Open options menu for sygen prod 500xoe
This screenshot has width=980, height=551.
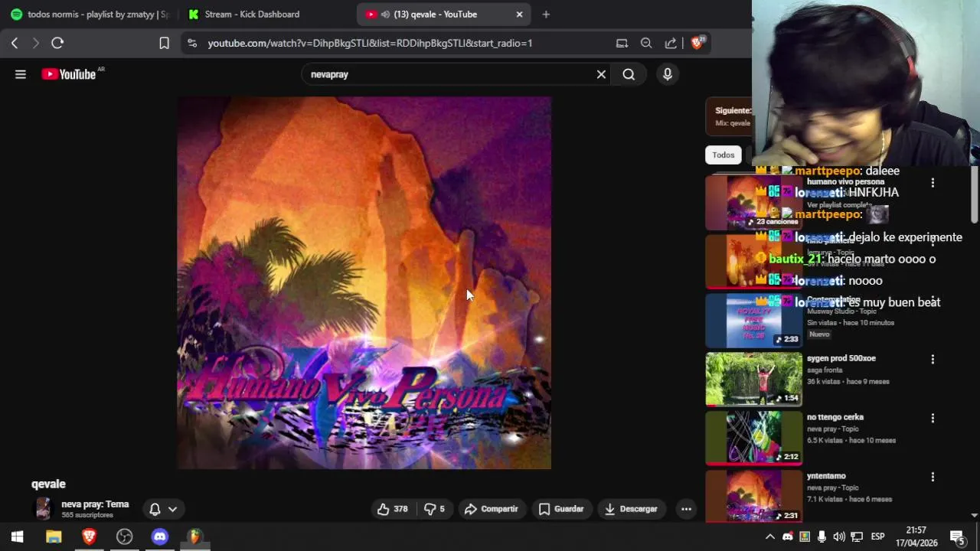tap(933, 359)
